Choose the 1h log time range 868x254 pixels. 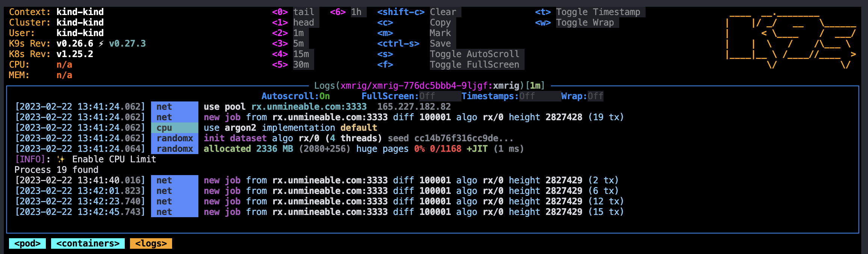pyautogui.click(x=356, y=12)
